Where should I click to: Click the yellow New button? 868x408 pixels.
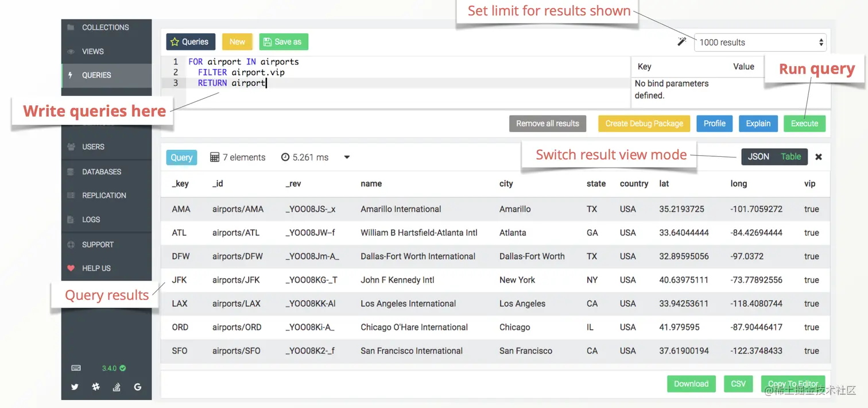pos(237,41)
